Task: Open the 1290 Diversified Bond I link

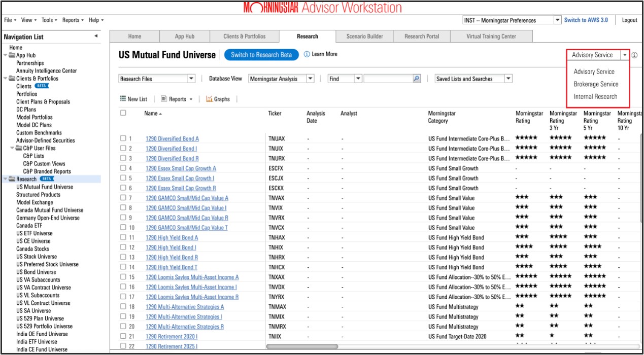Action: pos(171,149)
